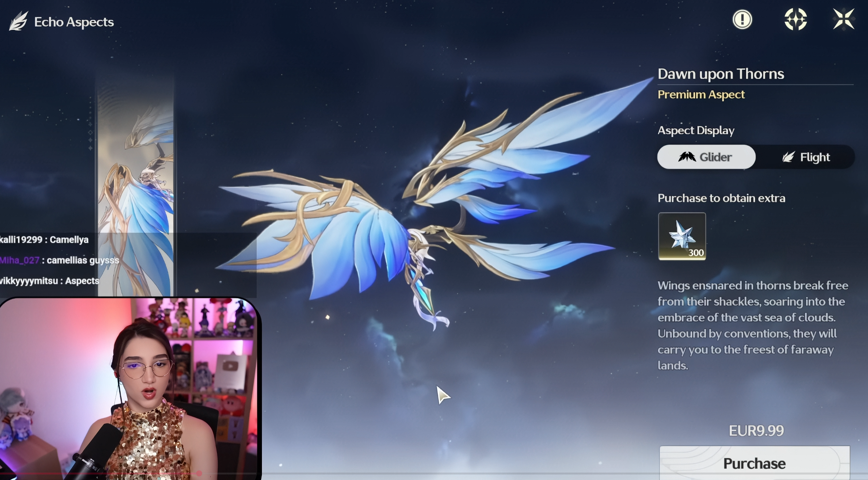Click the red video progress scrubber dot
This screenshot has height=480, width=868.
point(199,474)
